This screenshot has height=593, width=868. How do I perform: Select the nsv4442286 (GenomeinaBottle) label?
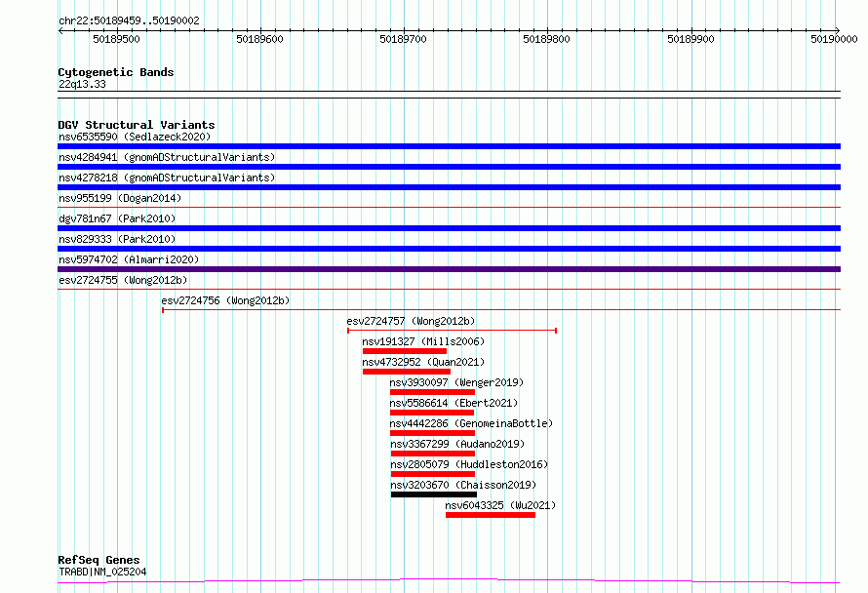click(x=471, y=423)
